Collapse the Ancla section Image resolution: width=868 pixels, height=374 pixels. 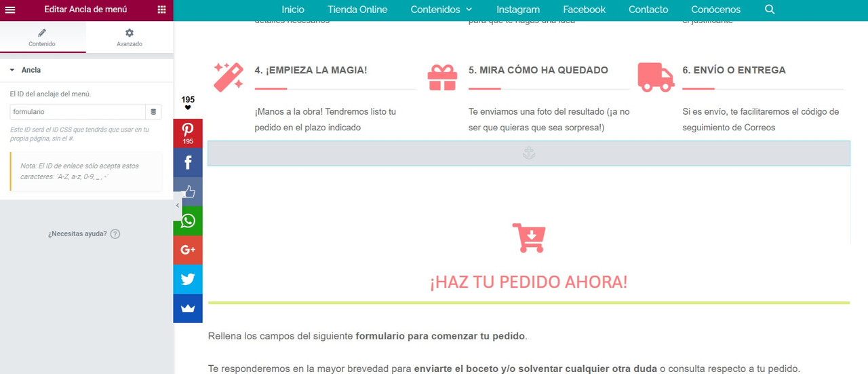(x=86, y=70)
